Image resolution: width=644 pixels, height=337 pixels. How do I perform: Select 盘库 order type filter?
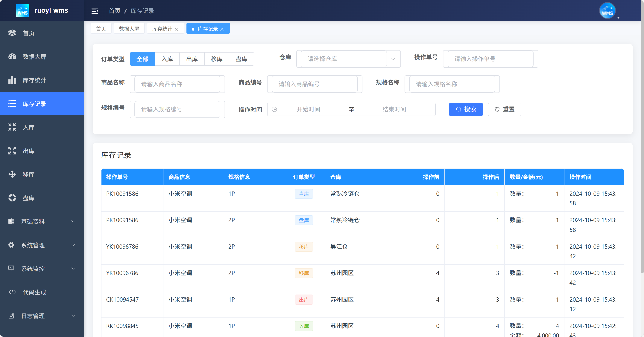[x=241, y=59]
